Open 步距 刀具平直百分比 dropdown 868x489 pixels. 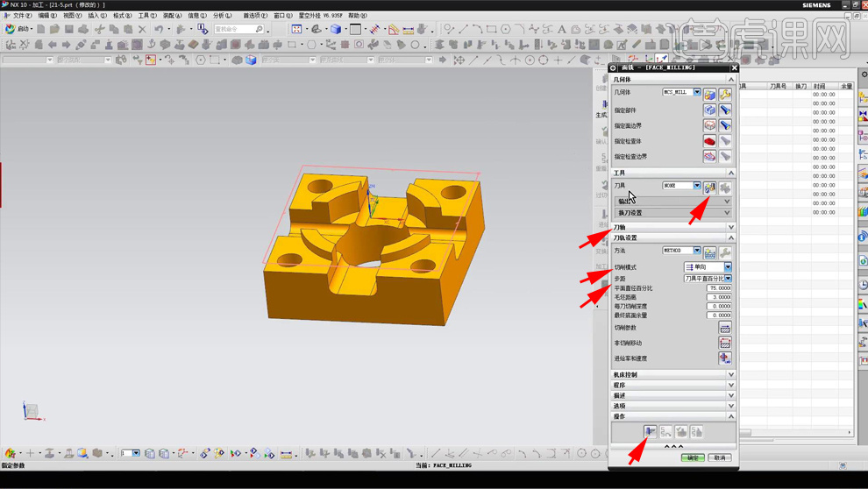(x=708, y=279)
